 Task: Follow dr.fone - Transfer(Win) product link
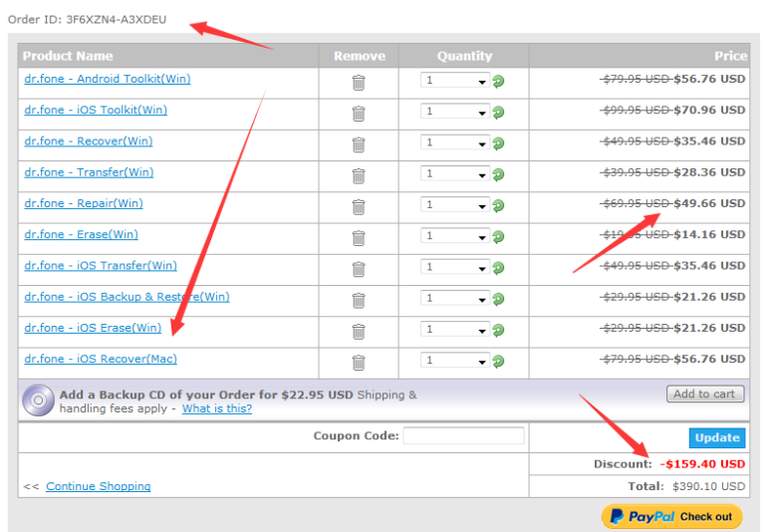pyautogui.click(x=89, y=172)
